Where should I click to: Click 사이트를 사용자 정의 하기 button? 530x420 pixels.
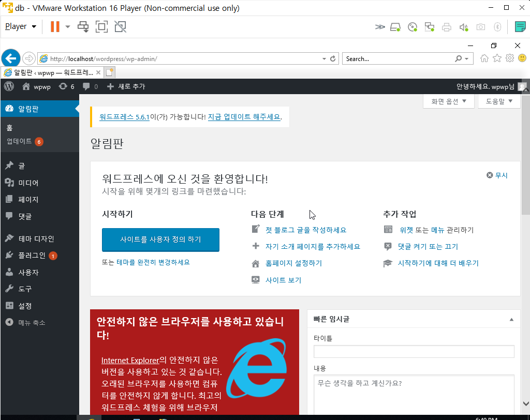coord(160,239)
